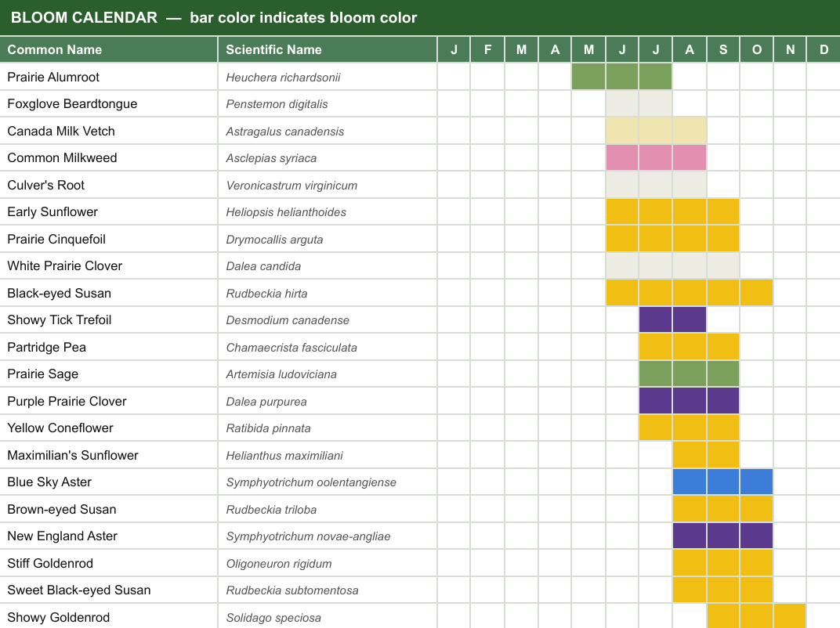Click the pink Common Milkweed bloom bar
This screenshot has width=840, height=628.
(657, 158)
